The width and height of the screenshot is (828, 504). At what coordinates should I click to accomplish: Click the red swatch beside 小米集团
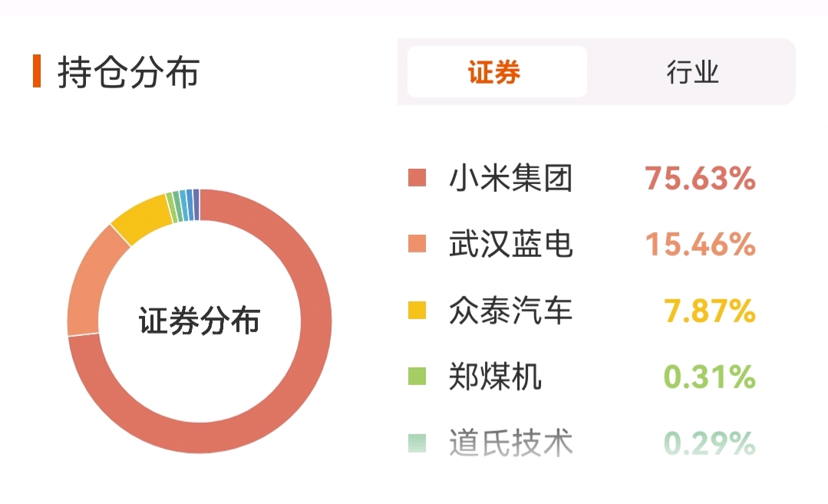[x=417, y=178]
